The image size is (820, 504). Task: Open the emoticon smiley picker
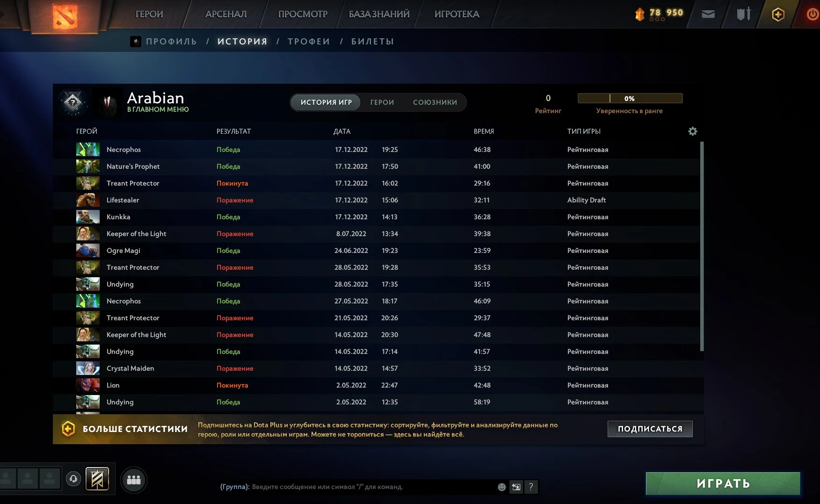point(501,487)
